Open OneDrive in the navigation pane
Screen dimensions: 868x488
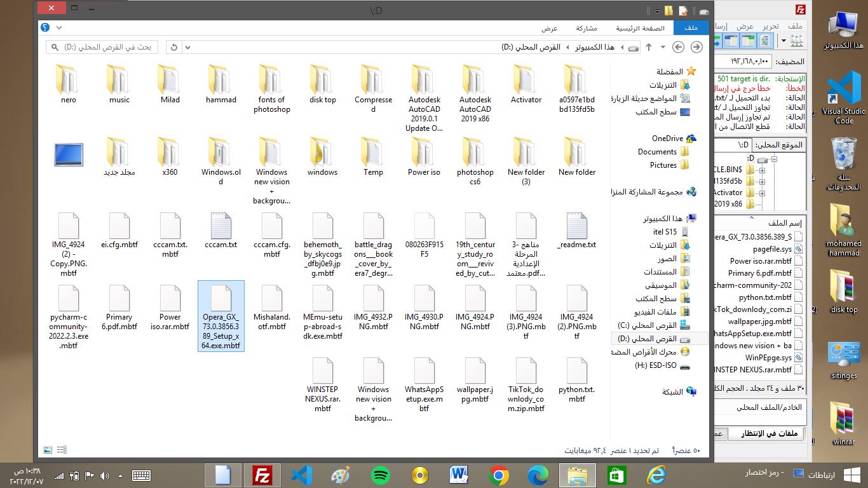click(x=667, y=139)
